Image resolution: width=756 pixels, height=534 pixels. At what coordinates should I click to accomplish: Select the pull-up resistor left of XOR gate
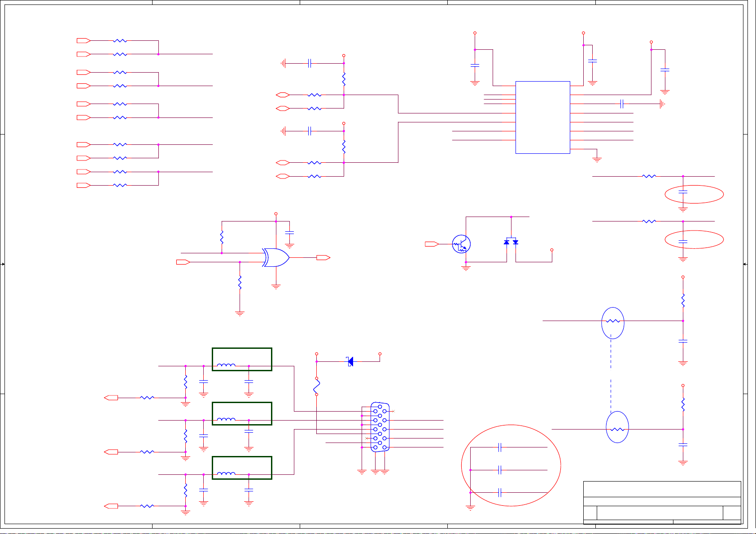[222, 237]
